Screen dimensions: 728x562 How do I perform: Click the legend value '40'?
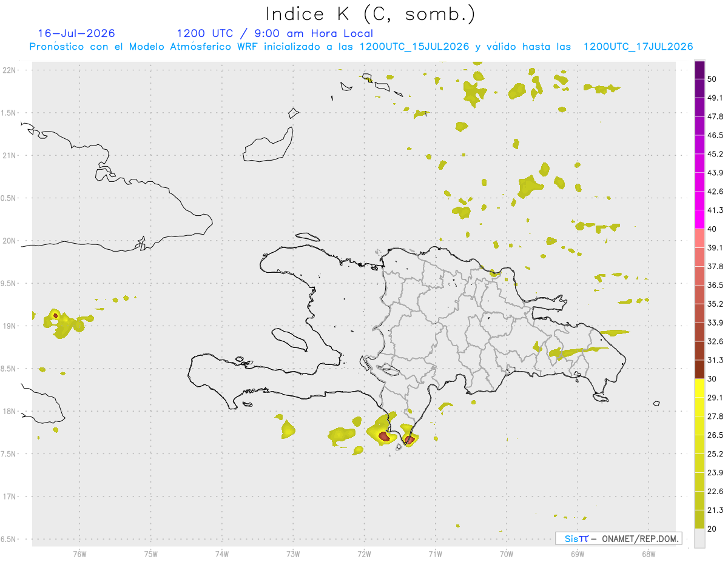(713, 229)
